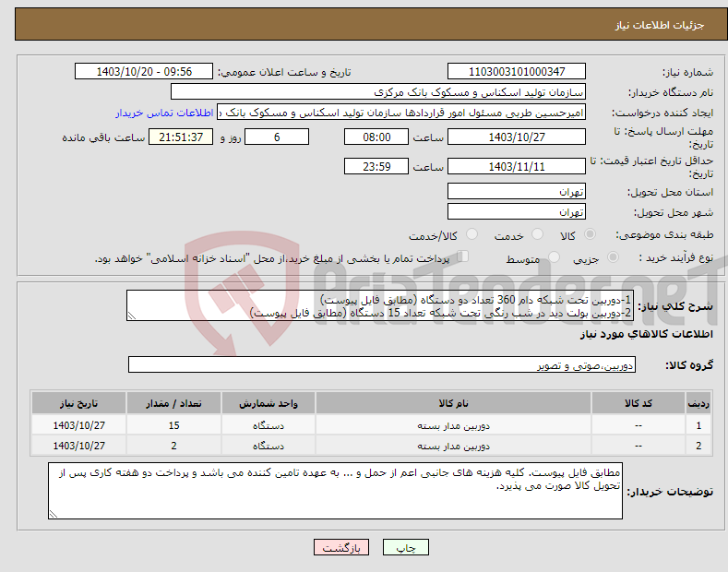Click the کد کالا column header
The image size is (728, 572).
tap(638, 403)
